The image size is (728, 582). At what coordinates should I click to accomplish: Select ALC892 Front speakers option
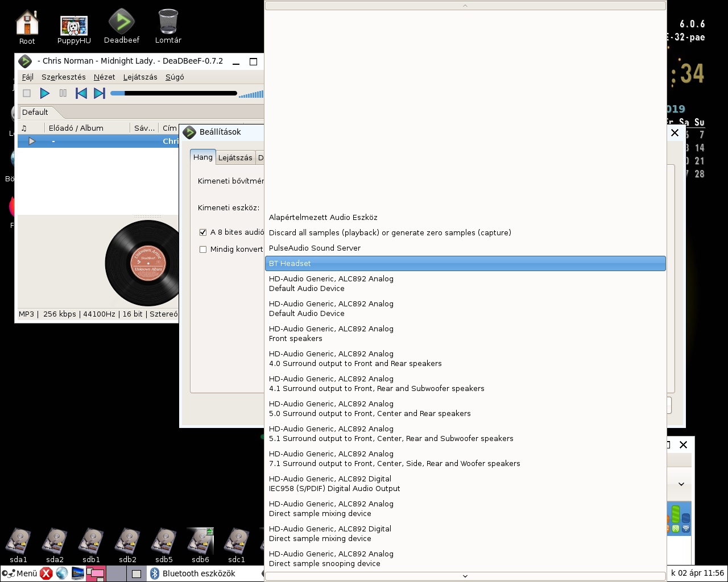[465, 334]
